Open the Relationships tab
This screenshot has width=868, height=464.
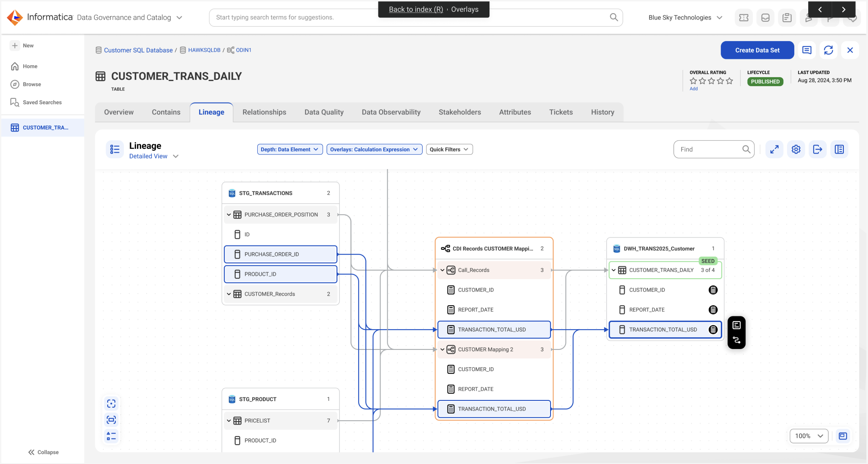click(x=264, y=112)
